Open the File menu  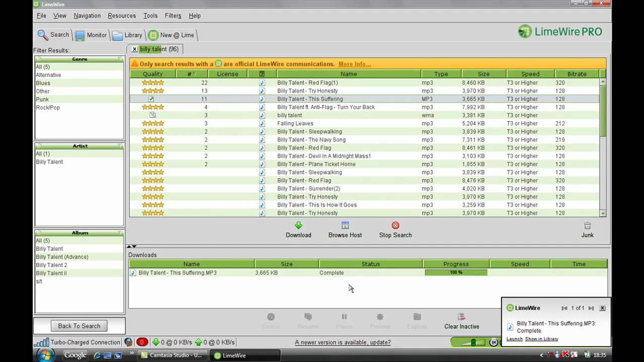(41, 16)
